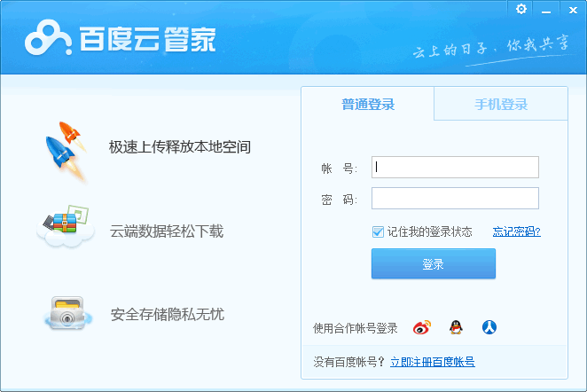Click the 使用合作帐号登录 label
Image resolution: width=587 pixels, height=392 pixels.
[356, 328]
